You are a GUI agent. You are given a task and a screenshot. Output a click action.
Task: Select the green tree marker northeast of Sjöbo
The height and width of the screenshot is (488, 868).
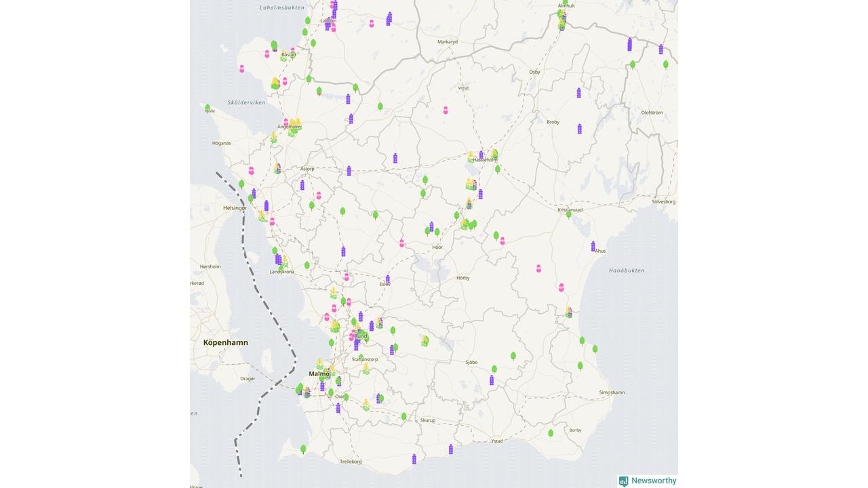513,356
